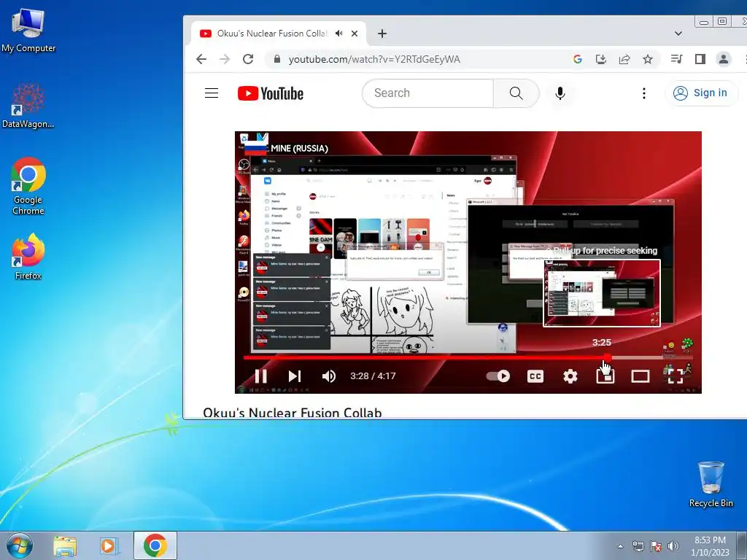The height and width of the screenshot is (560, 747).
Task: Reload the YouTube page
Action: point(248,59)
